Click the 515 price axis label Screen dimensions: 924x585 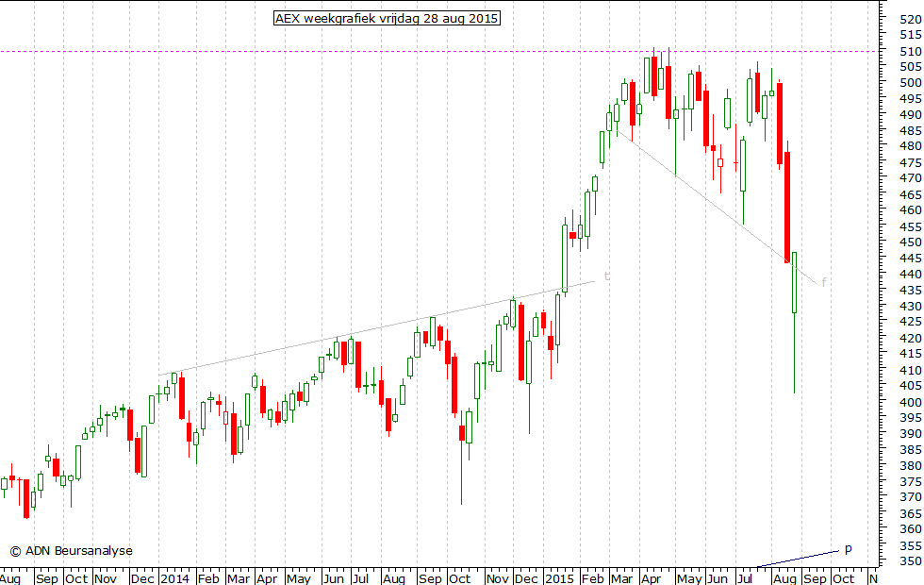tap(911, 35)
